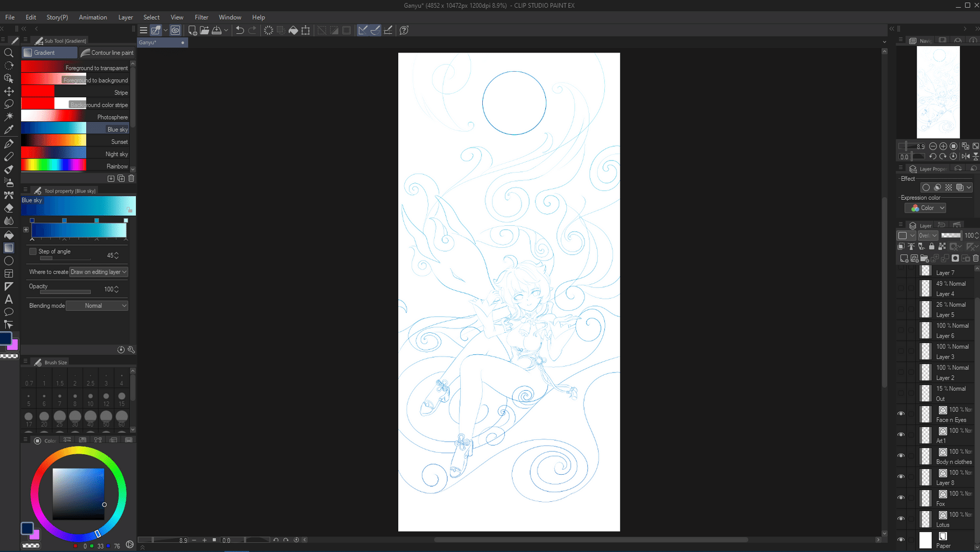Viewport: 980px width, 552px height.
Task: Choose the Sunset gradient preset
Action: click(x=75, y=142)
